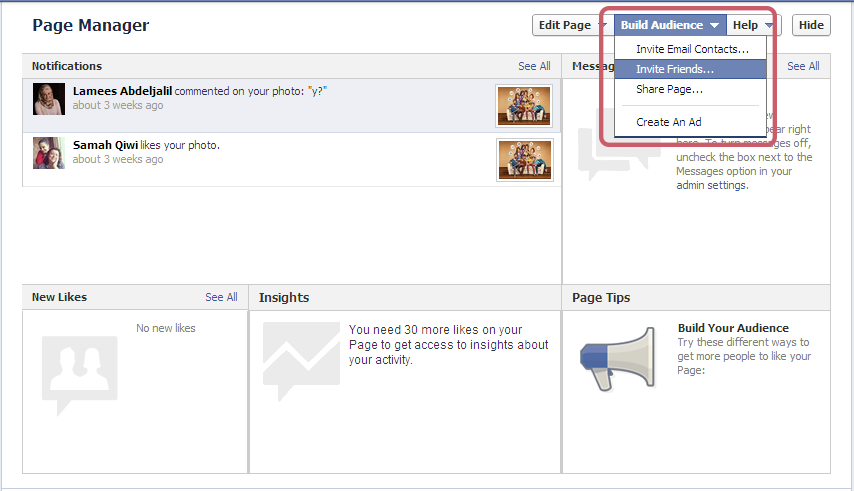Open the Edit Page dropdown
Screen dimensions: 854x491
[x=571, y=25]
